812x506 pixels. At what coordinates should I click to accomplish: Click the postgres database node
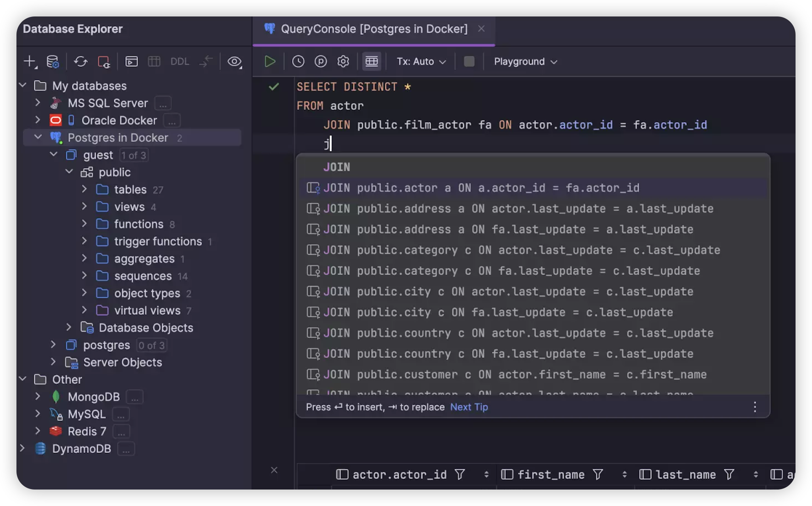pos(107,345)
